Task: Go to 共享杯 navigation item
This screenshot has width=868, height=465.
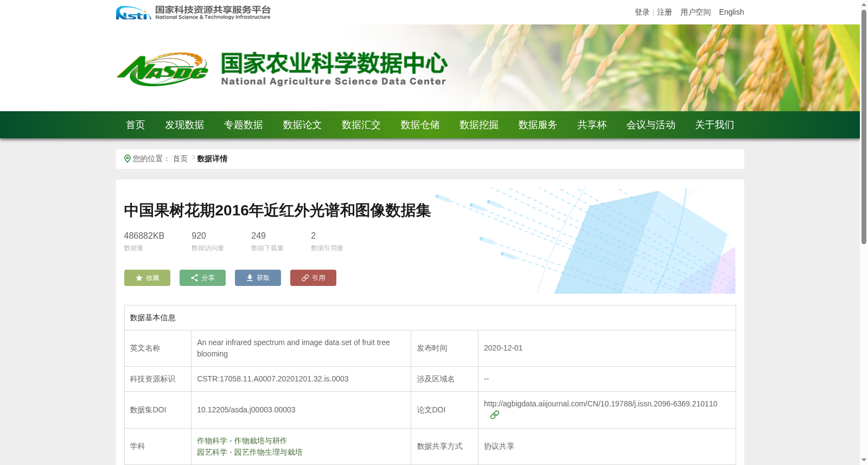Action: pyautogui.click(x=592, y=125)
